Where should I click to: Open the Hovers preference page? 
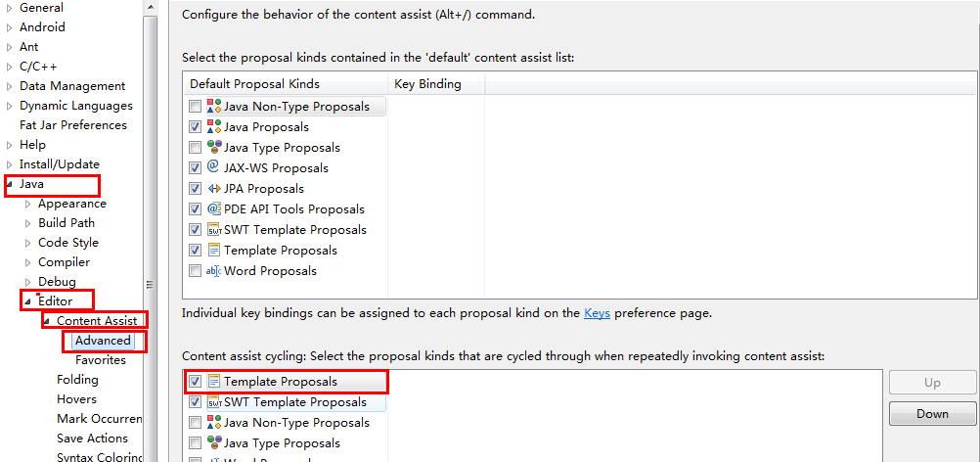[x=76, y=399]
